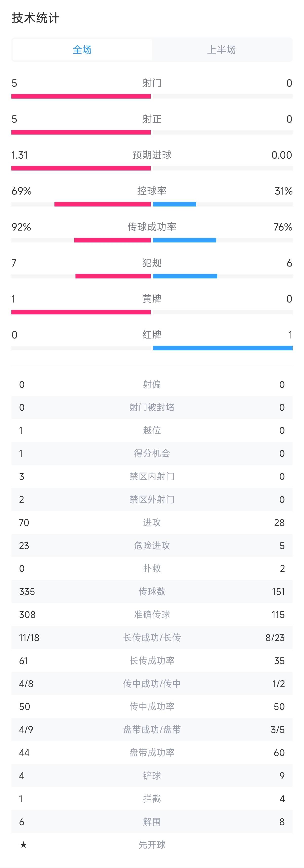Click the 长传成功/长传 row
Screen dimensions: 304x868
point(152,637)
